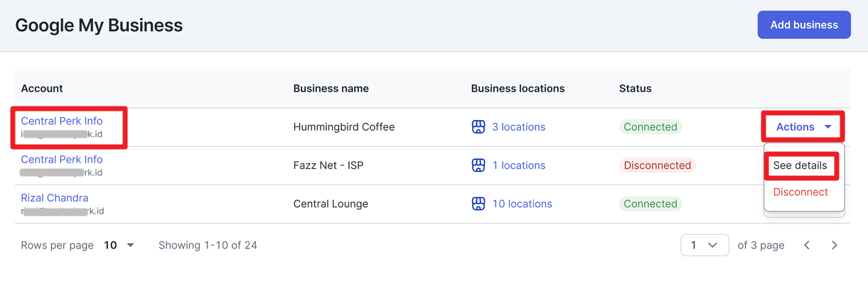Open page number dropdown

click(704, 245)
